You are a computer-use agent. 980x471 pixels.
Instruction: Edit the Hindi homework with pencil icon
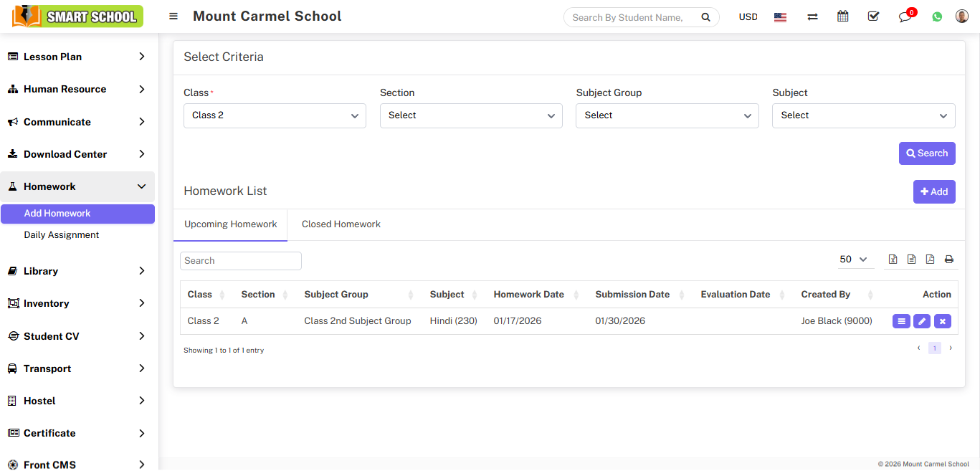pyautogui.click(x=922, y=321)
